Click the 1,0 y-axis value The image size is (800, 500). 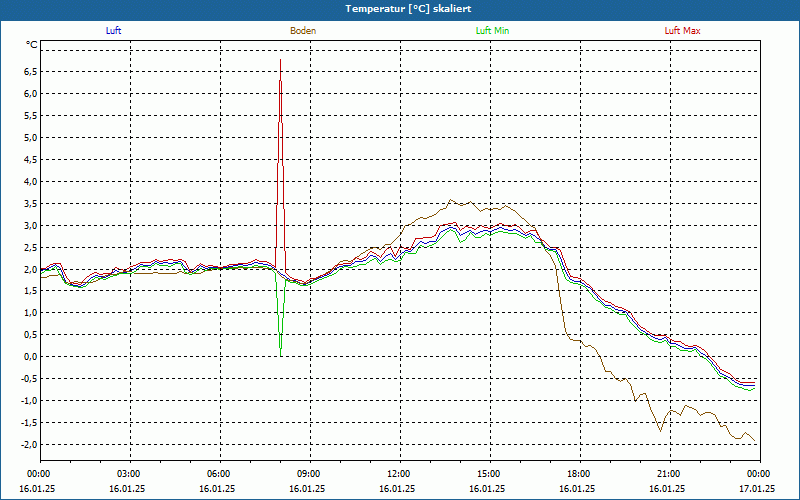[31, 313]
